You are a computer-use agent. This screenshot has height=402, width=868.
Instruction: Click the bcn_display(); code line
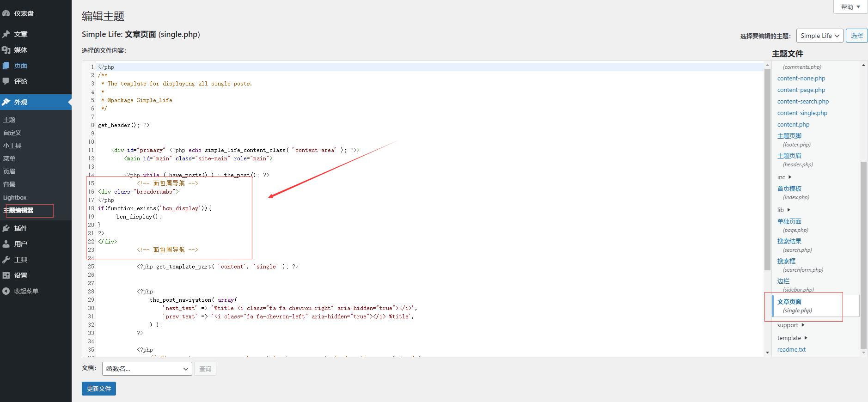click(139, 217)
